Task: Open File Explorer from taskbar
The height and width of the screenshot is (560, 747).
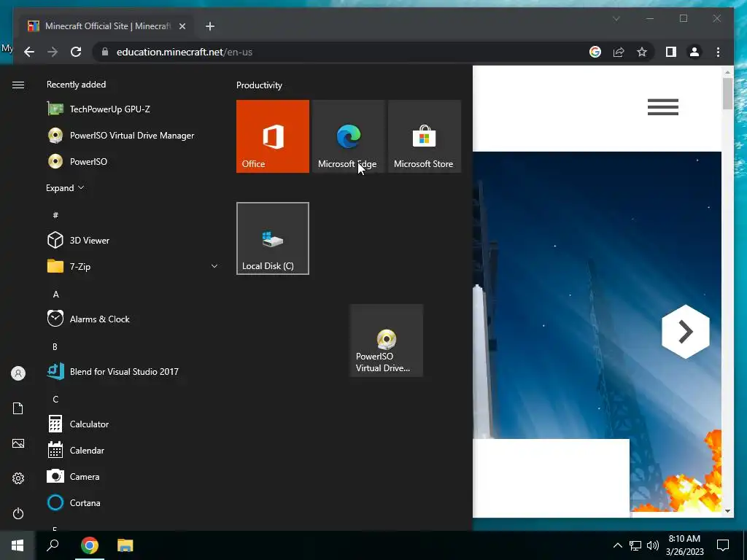Action: tap(125, 545)
